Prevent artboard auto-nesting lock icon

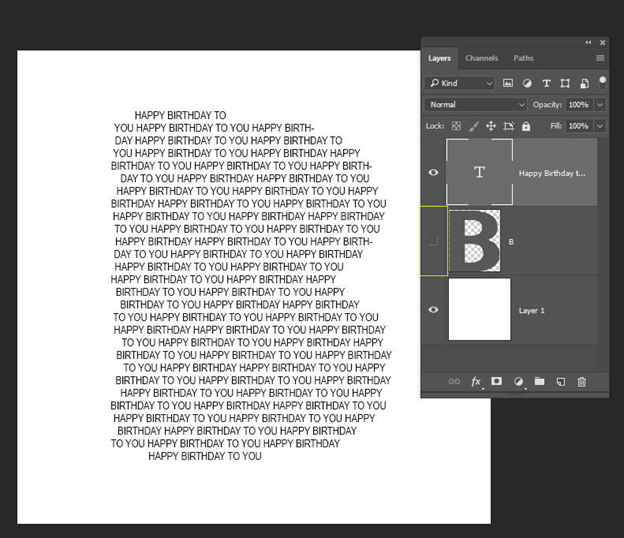pos(509,126)
